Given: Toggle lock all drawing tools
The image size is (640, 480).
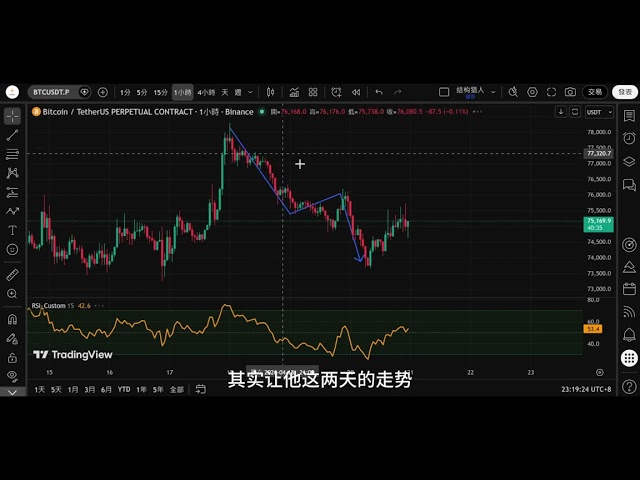Looking at the screenshot, I should 12,357.
